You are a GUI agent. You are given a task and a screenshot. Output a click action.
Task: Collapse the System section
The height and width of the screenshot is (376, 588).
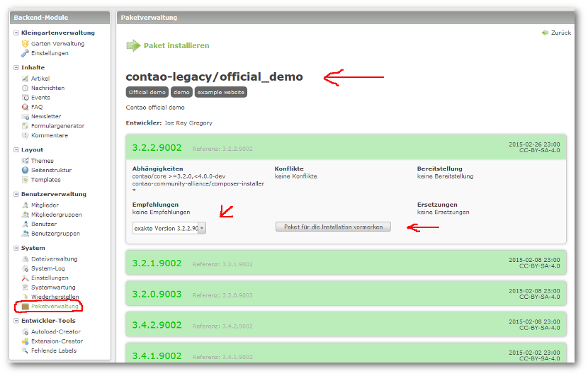(16, 248)
